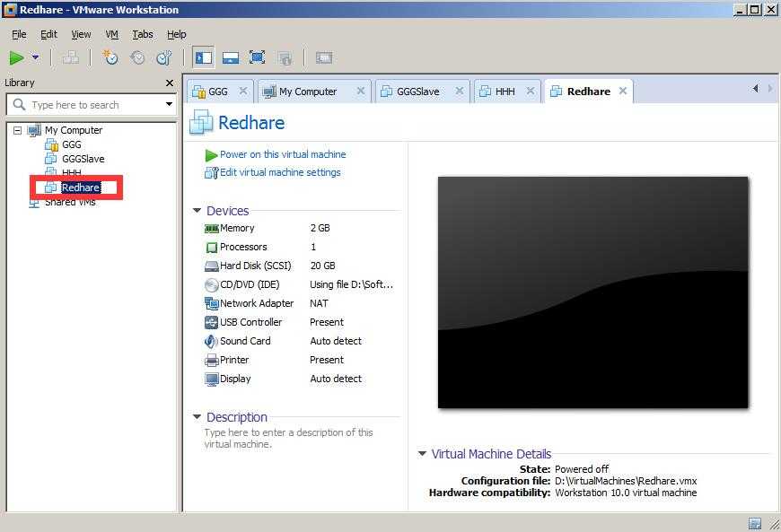Image resolution: width=781 pixels, height=532 pixels.
Task: Click 'Workstation 10.0 virtual machine' compatibility text
Action: [626, 493]
